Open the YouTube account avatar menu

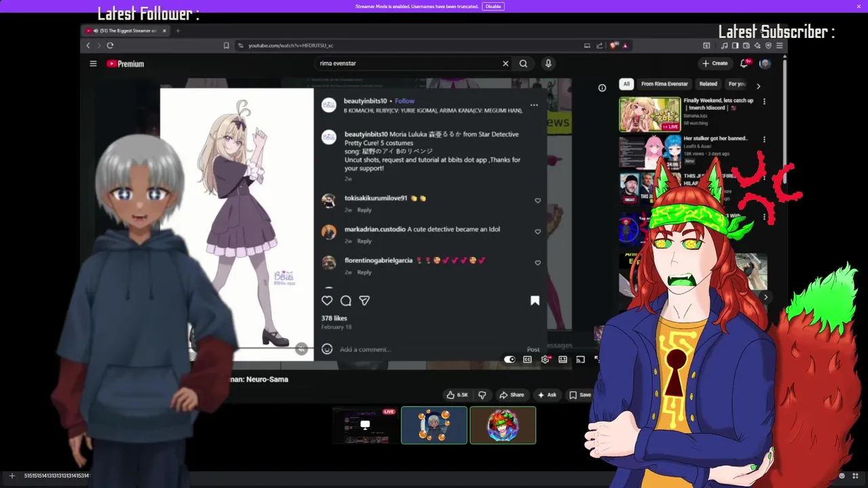tap(765, 64)
